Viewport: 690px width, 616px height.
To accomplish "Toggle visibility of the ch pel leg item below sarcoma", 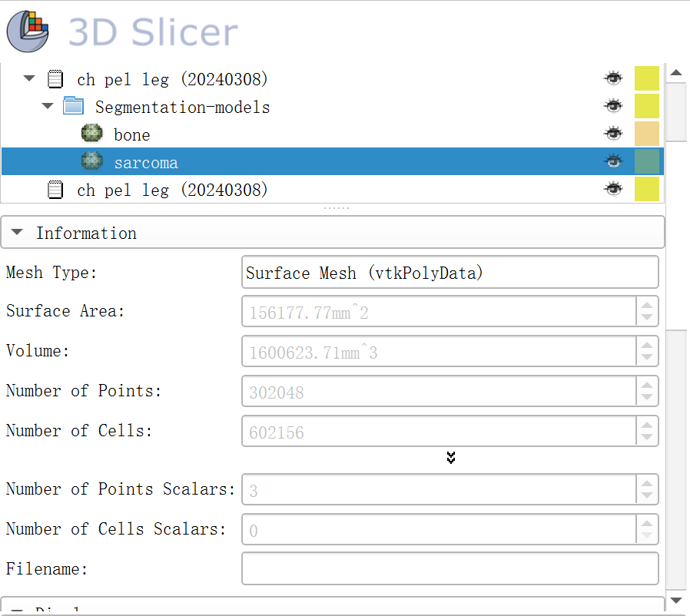I will [612, 189].
